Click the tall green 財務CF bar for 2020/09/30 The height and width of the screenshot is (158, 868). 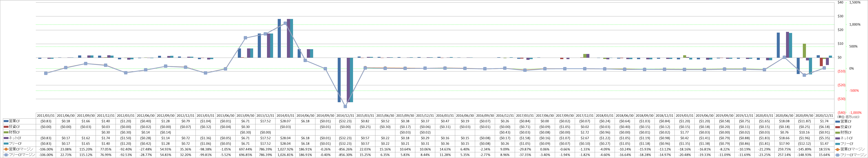pos(804,50)
